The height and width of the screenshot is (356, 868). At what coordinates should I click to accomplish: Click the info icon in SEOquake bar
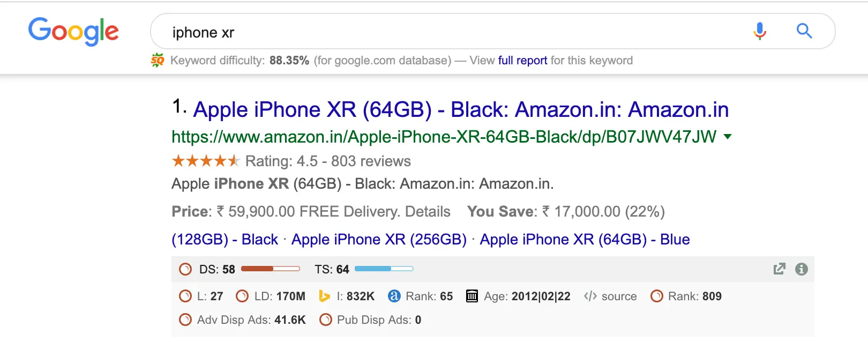tap(802, 269)
